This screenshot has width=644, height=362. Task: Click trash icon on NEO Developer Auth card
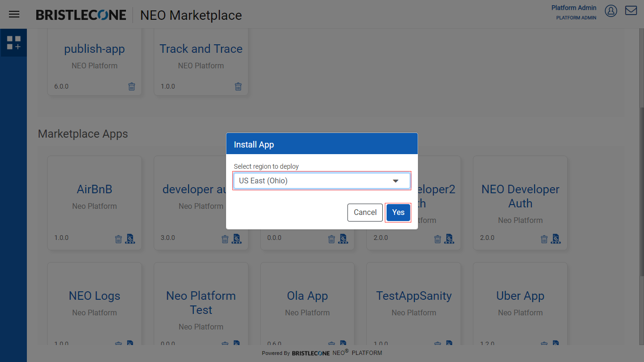544,239
